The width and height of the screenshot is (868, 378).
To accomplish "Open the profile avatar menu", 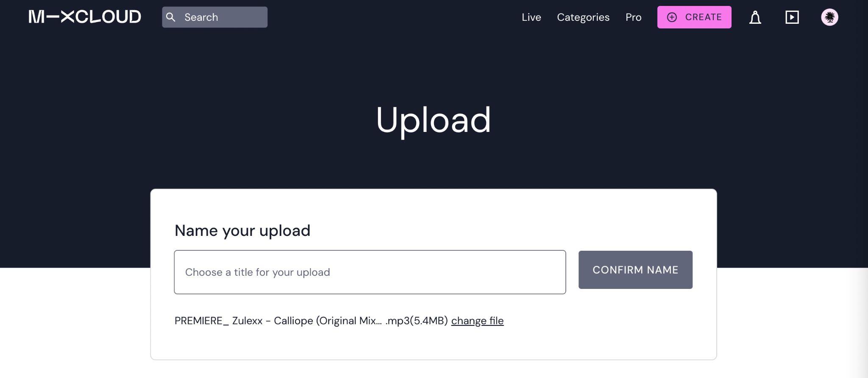I will tap(829, 17).
